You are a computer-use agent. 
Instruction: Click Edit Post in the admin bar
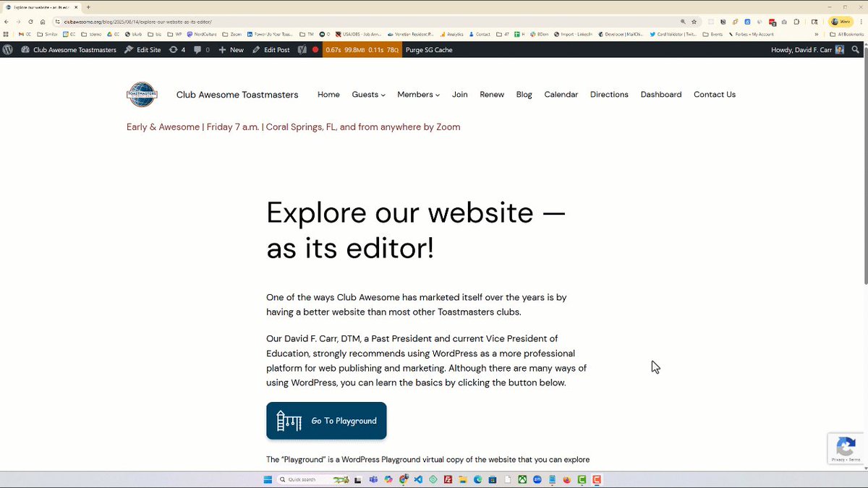271,50
